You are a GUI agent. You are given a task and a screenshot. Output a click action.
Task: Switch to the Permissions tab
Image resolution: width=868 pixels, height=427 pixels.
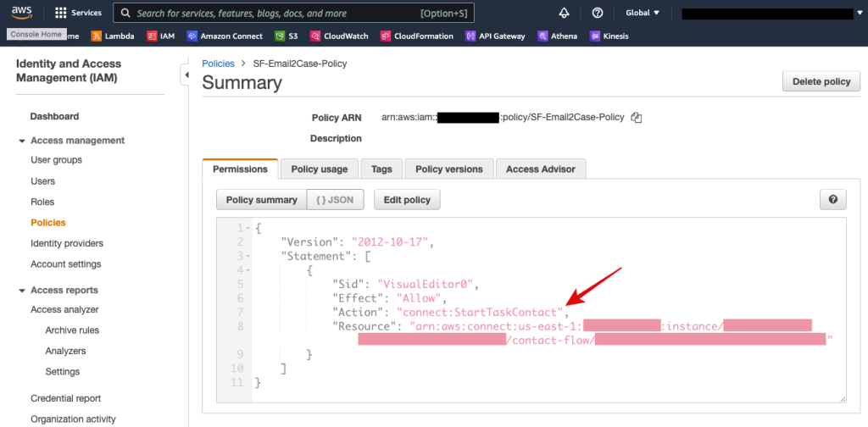(240, 169)
